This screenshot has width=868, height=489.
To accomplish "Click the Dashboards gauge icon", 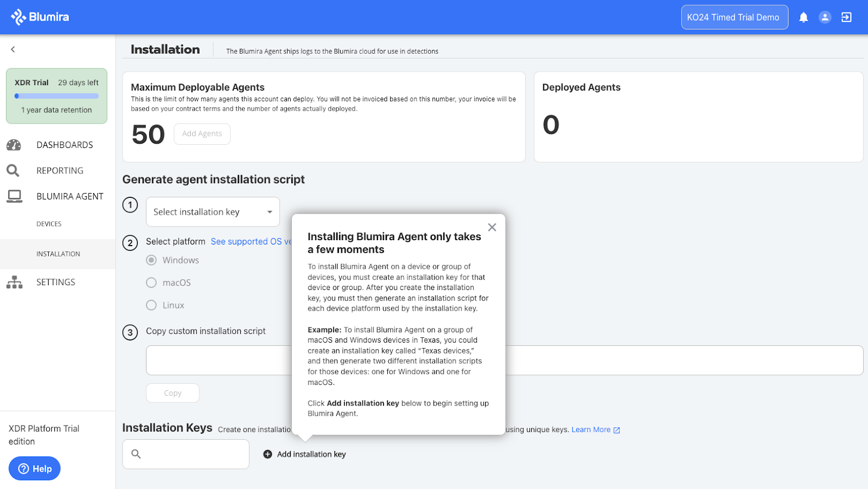I will coord(14,145).
